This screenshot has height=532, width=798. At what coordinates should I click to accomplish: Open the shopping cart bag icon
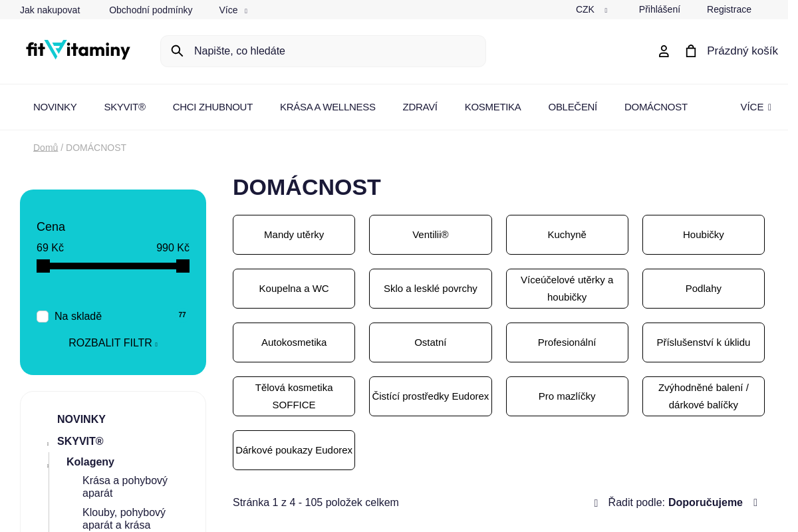click(x=691, y=51)
